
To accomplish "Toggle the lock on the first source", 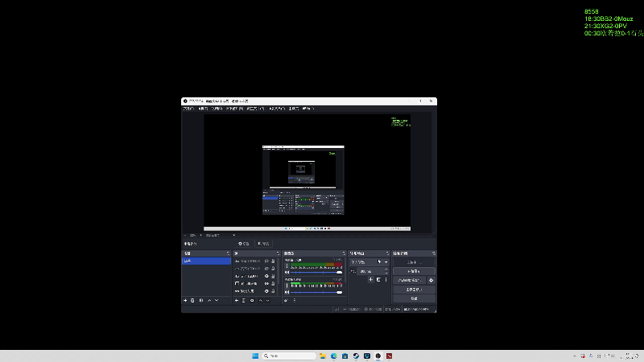I will pos(273,261).
